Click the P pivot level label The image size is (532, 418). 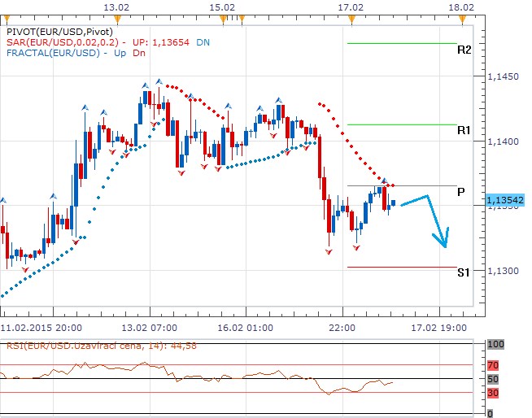coord(461,192)
